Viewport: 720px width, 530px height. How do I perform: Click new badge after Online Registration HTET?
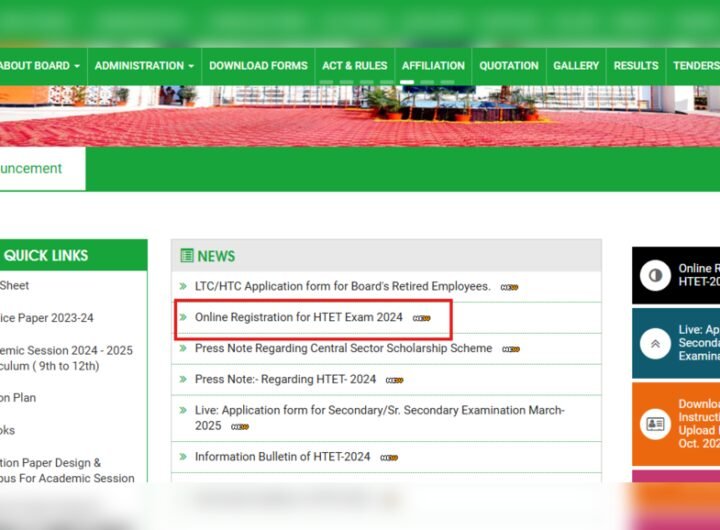(422, 318)
